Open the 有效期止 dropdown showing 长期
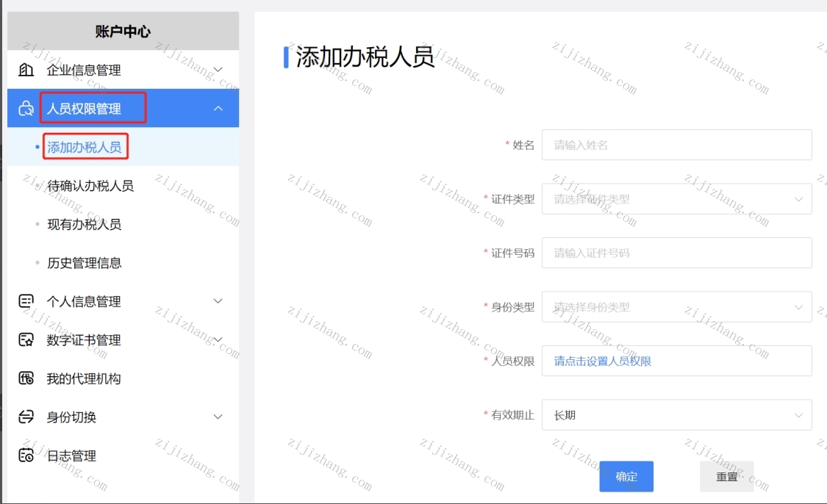The width and height of the screenshot is (827, 504). 677,415
